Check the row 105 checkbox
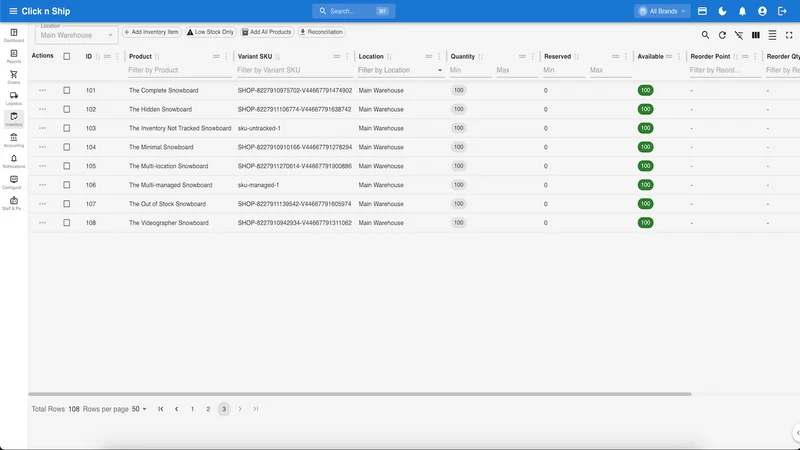Image resolution: width=800 pixels, height=450 pixels. point(67,166)
